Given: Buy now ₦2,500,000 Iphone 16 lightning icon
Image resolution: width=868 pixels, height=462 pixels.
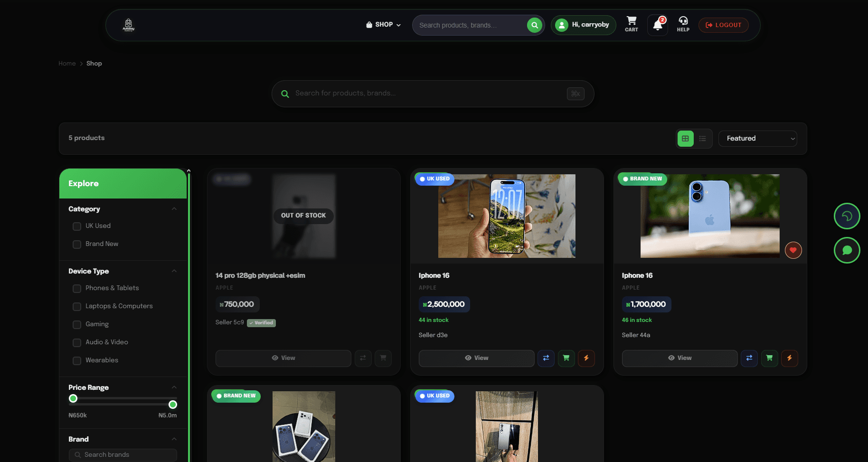Looking at the screenshot, I should click(586, 358).
